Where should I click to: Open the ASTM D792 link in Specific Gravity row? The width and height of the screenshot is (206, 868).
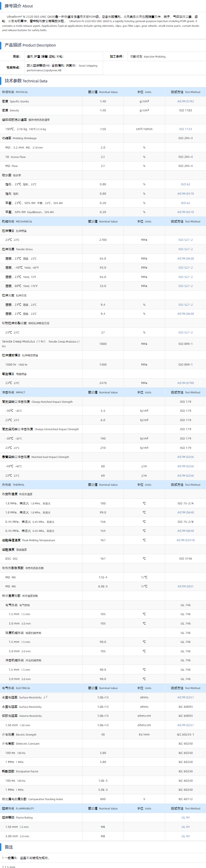(x=186, y=101)
